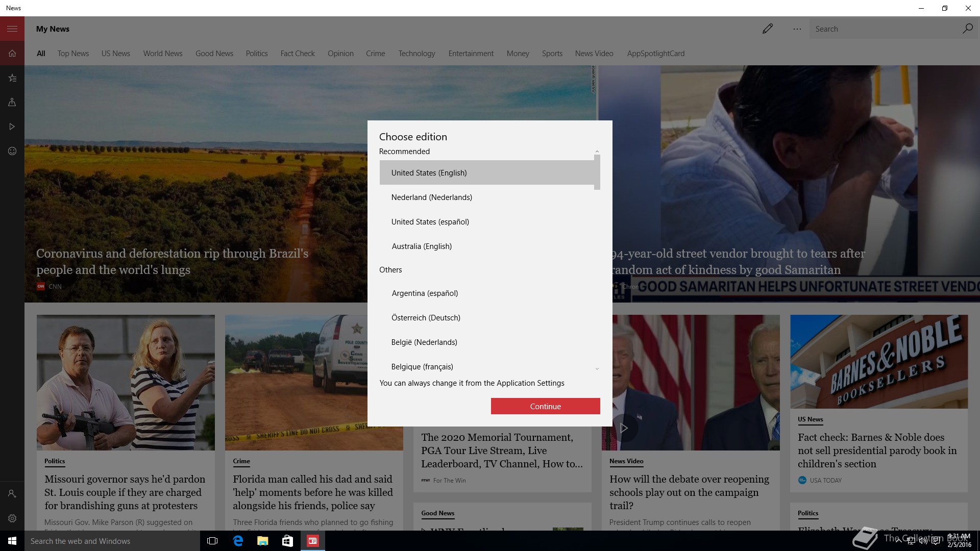The image size is (980, 551).
Task: Open the hamburger navigation menu
Action: (x=12, y=29)
